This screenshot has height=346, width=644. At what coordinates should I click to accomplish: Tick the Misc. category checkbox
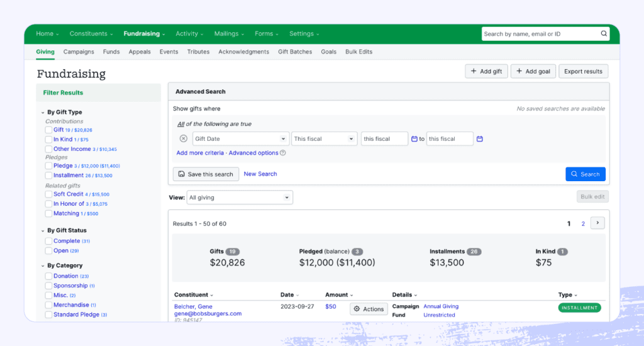(x=48, y=295)
